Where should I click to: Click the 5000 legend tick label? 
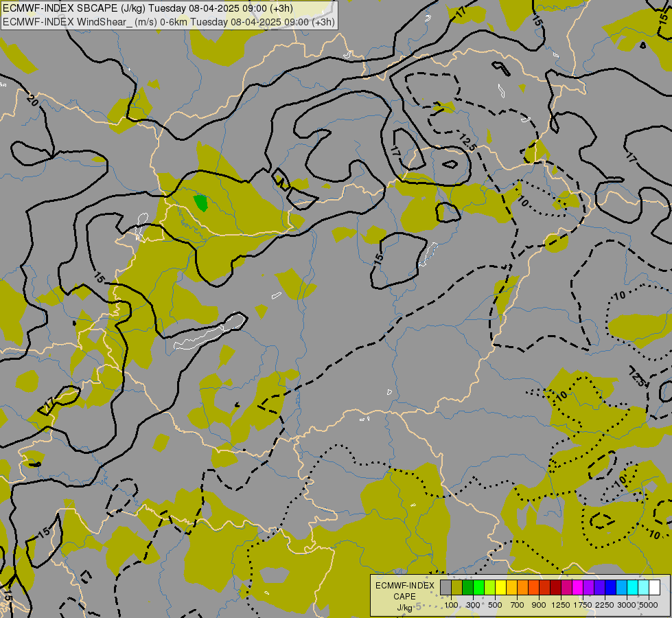[x=649, y=605]
